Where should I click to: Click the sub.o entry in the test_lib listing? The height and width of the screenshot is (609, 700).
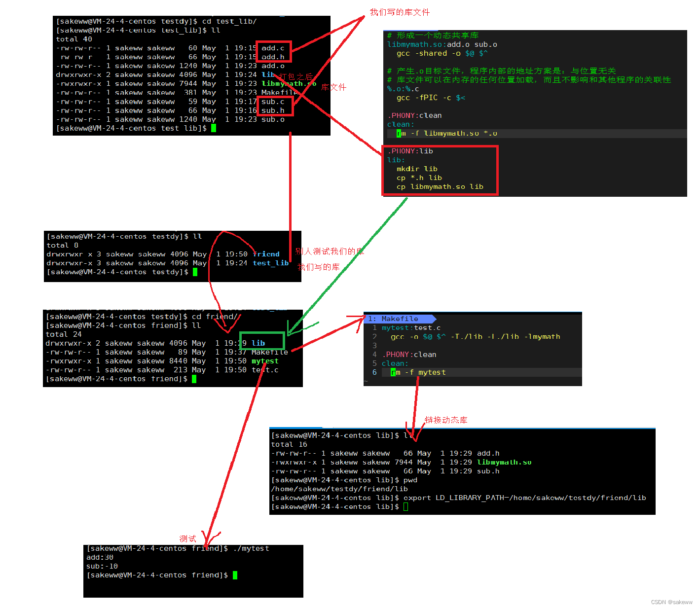point(273,119)
